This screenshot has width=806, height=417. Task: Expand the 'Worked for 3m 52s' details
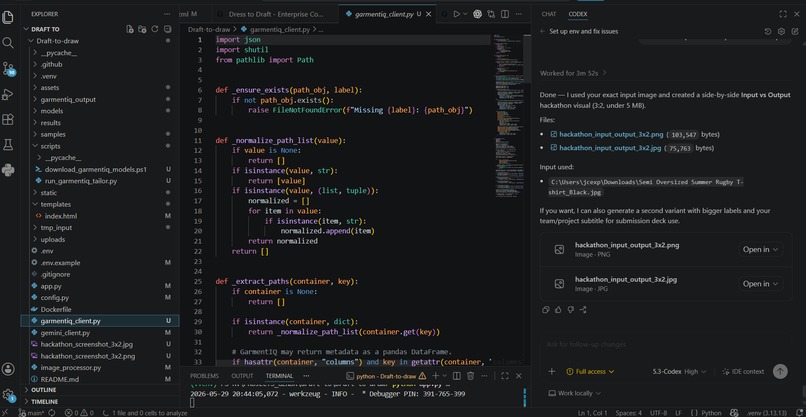[573, 74]
